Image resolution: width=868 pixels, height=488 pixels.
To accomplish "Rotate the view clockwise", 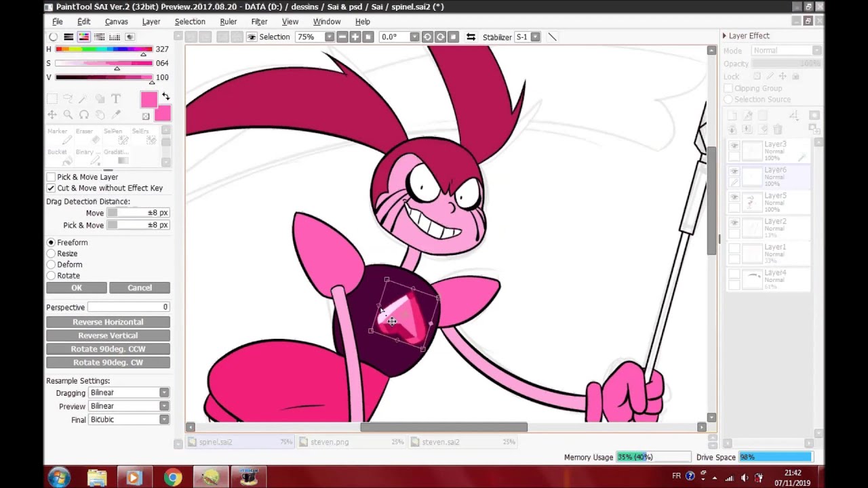I will point(440,37).
